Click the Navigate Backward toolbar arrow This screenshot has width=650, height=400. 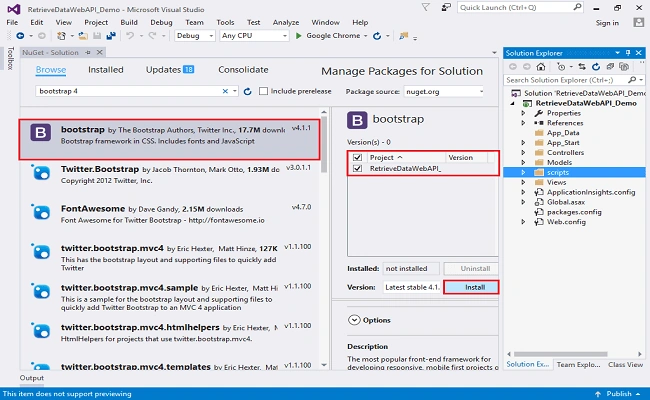[20, 36]
